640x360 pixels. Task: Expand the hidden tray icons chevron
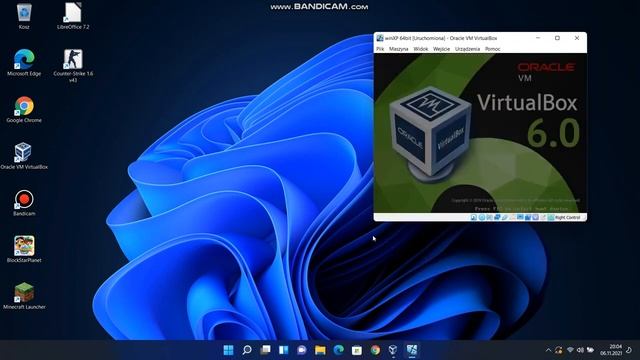(548, 350)
